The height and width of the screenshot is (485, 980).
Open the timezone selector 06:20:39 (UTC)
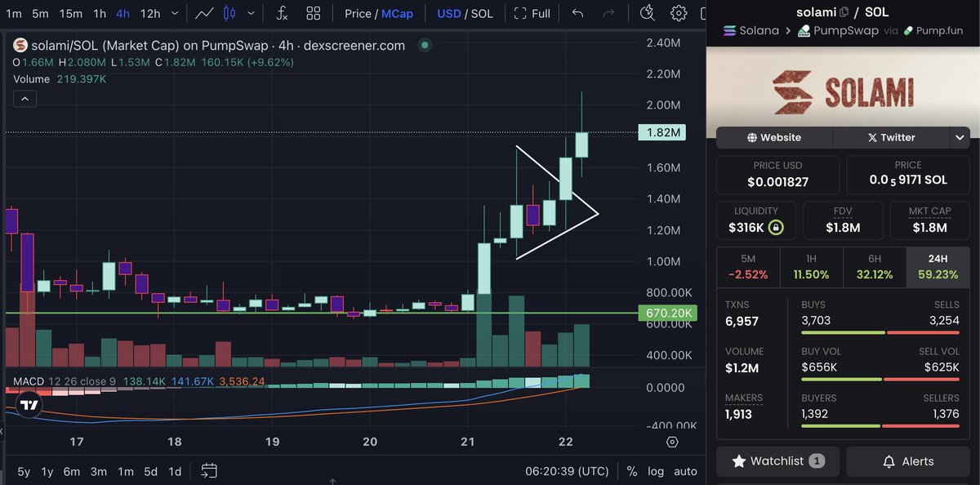click(x=568, y=471)
